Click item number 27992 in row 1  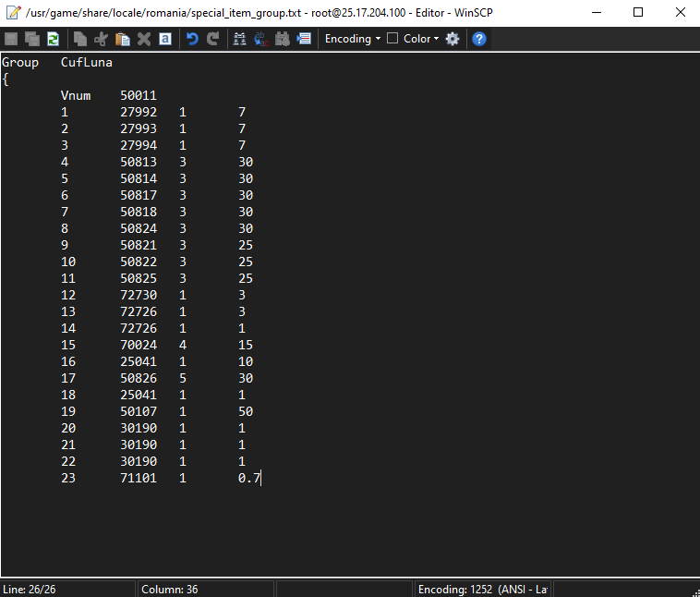[x=139, y=112]
